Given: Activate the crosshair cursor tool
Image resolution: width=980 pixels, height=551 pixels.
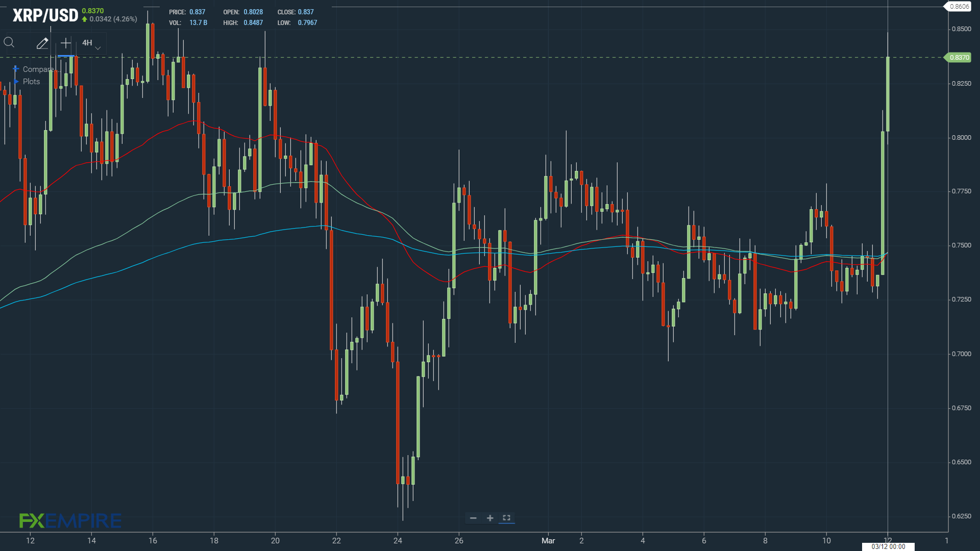Looking at the screenshot, I should 66,43.
